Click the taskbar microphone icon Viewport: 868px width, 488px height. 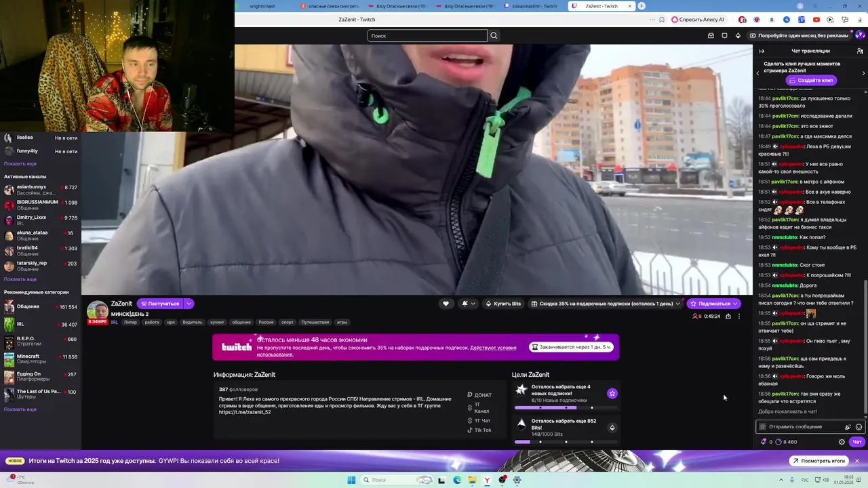pos(793,480)
